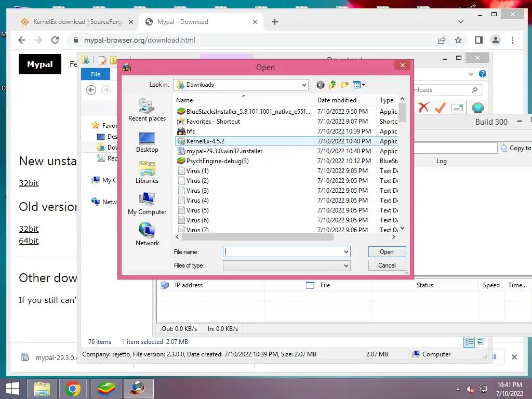
Task: Select KernelEx-4.5.2 file
Action: point(201,141)
